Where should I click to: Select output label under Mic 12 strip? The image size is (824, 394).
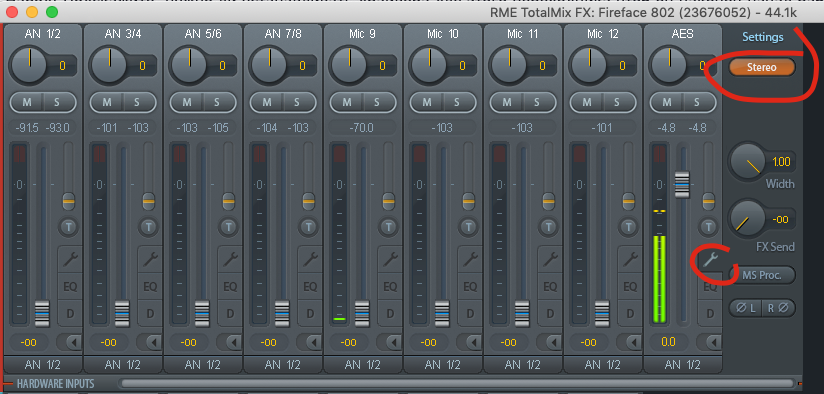pyautogui.click(x=603, y=364)
